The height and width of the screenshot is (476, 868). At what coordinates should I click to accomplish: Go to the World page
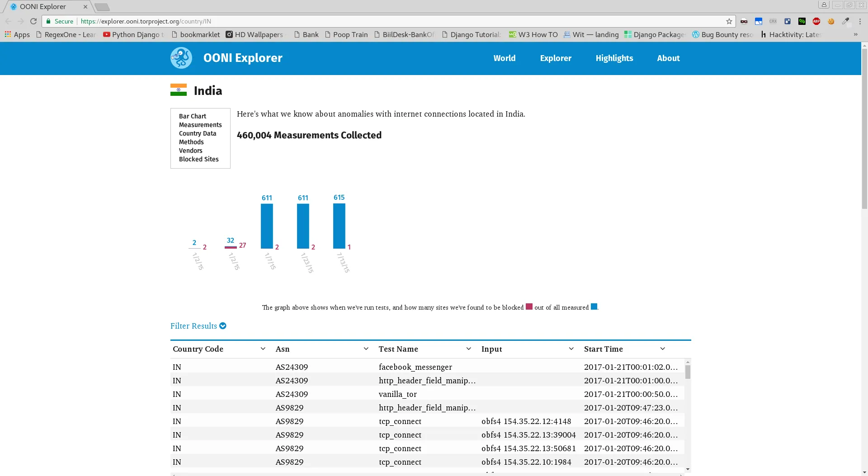tap(505, 58)
